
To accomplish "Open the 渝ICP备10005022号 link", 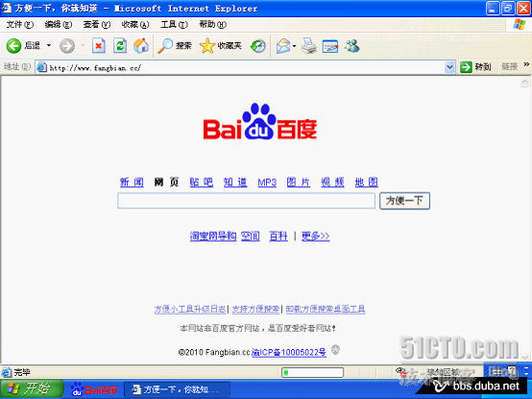I will pos(289,352).
